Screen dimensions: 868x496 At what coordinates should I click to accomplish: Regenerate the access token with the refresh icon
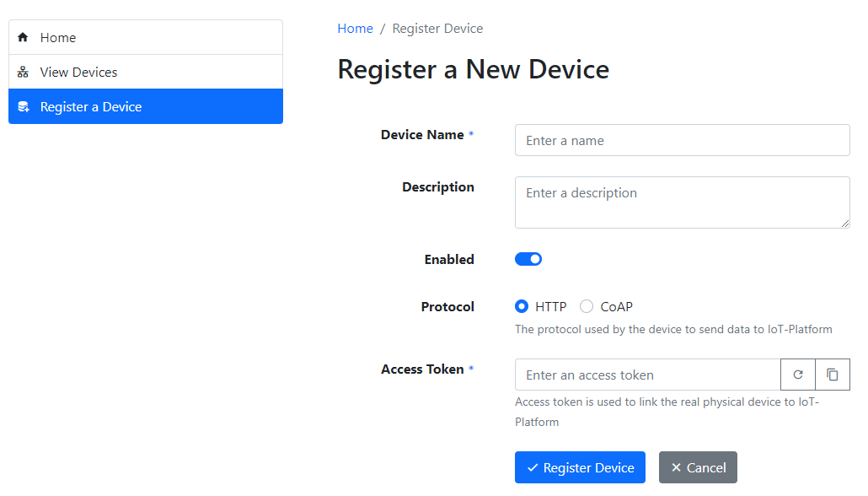pyautogui.click(x=798, y=375)
